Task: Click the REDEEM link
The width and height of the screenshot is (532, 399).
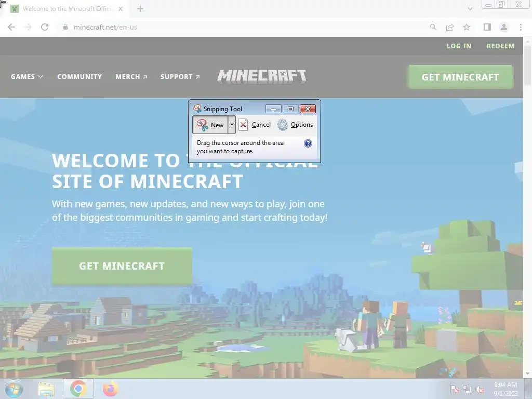Action: pos(500,46)
